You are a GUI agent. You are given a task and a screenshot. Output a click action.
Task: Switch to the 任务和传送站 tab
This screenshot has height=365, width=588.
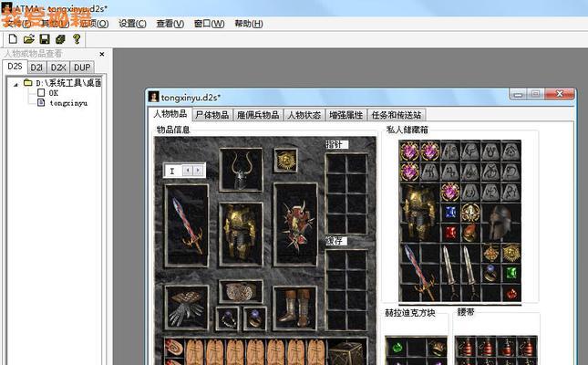[397, 115]
